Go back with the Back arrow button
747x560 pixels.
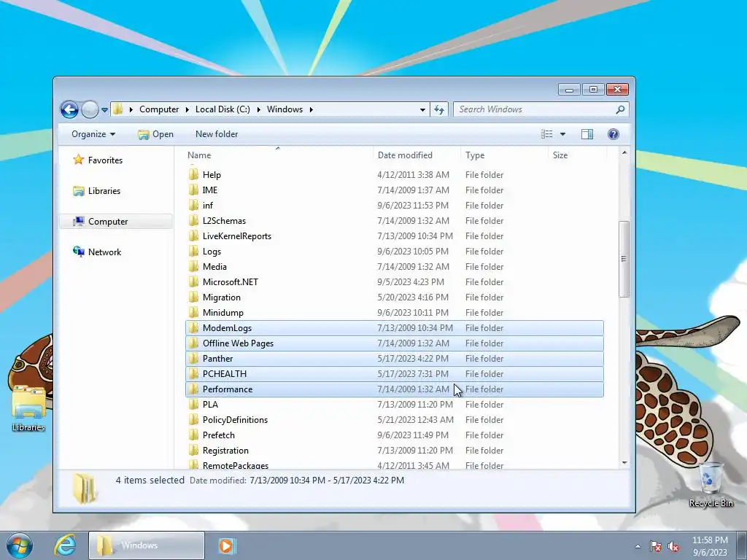coord(69,109)
